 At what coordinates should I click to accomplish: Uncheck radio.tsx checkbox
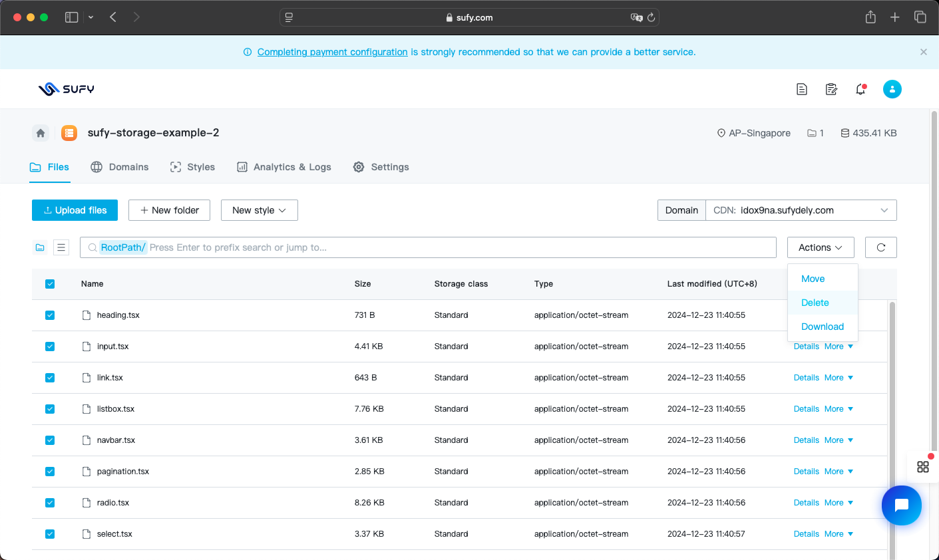50,503
